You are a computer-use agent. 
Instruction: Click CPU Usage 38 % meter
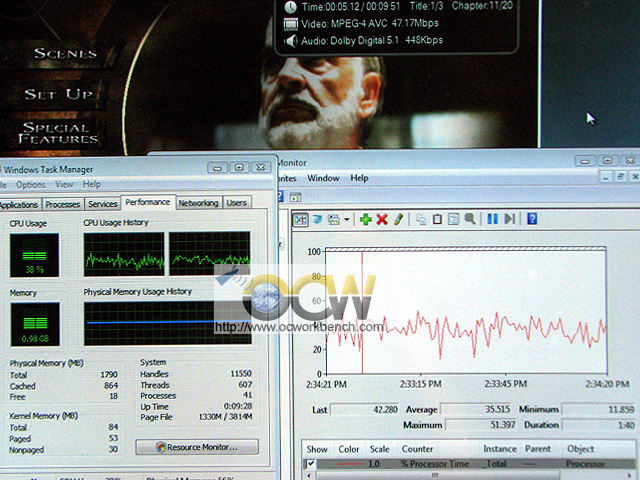click(34, 256)
